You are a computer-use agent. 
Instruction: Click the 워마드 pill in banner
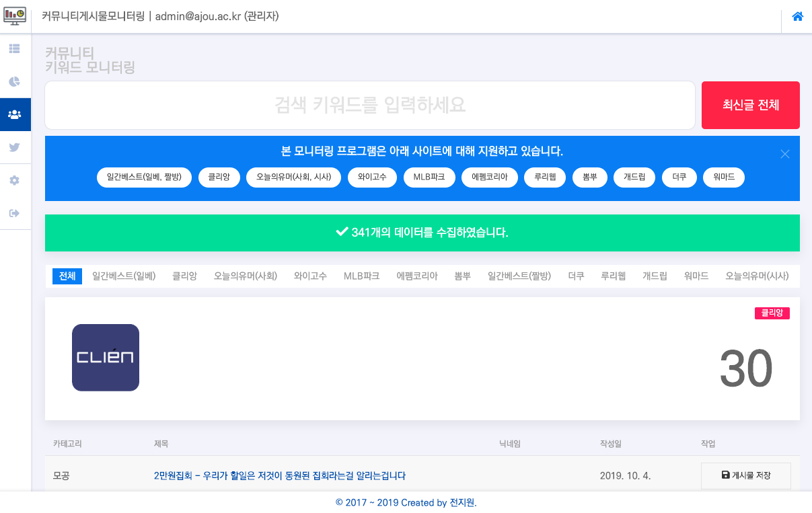[x=724, y=177]
